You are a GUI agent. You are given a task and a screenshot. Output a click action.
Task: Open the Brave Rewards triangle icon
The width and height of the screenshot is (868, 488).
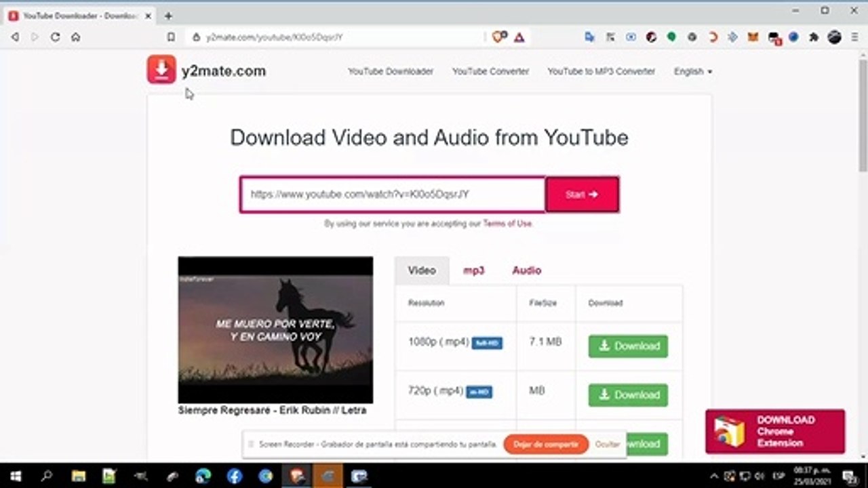[519, 37]
